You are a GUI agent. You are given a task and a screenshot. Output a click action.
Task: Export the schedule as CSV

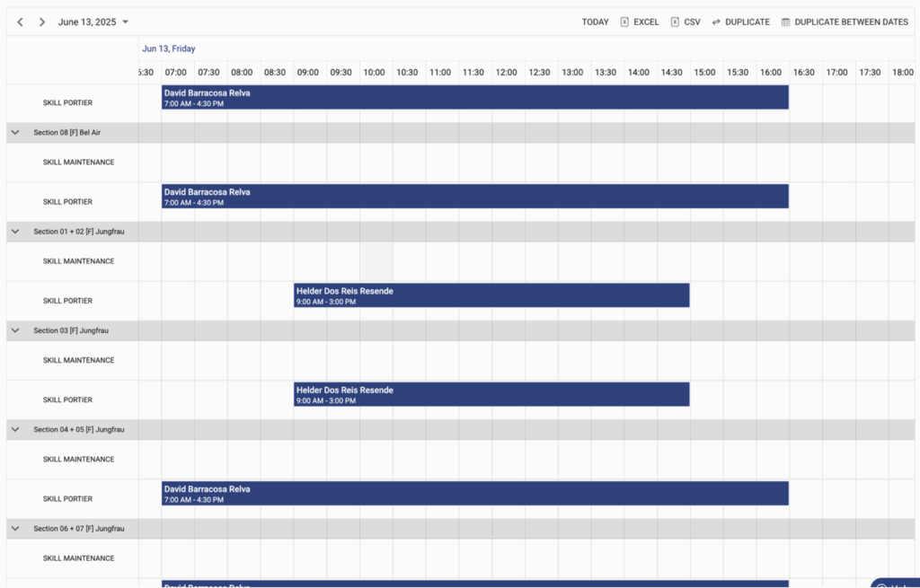point(686,22)
